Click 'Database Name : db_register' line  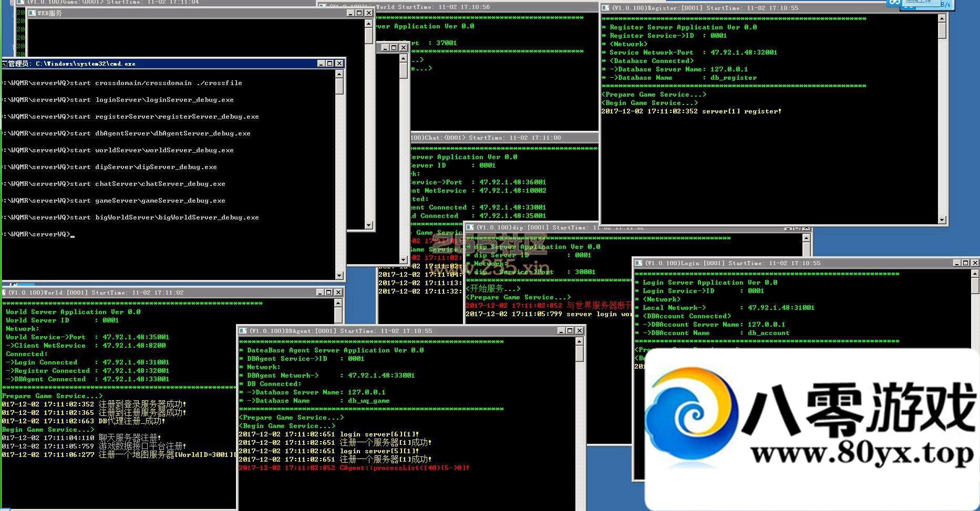click(679, 78)
